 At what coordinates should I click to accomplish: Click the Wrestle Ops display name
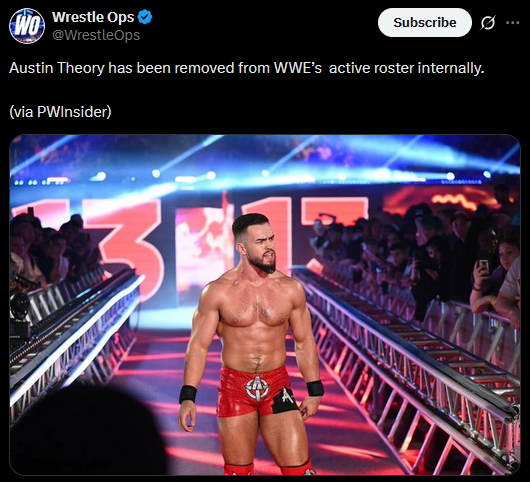click(93, 17)
